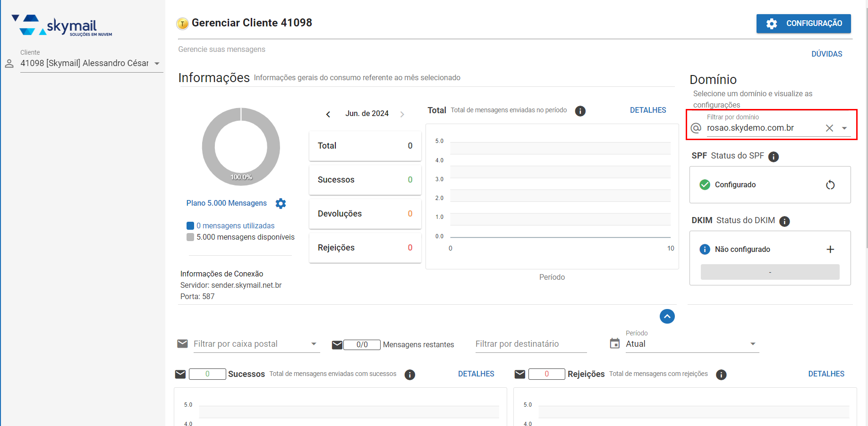Refresh the SPF status
Screen dimensions: 868x426
830,185
